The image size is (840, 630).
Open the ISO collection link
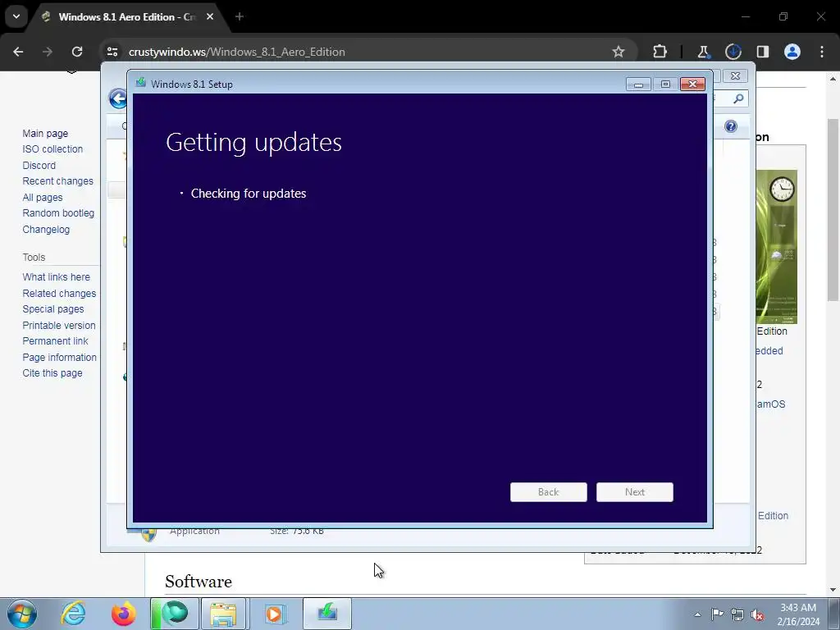point(52,149)
